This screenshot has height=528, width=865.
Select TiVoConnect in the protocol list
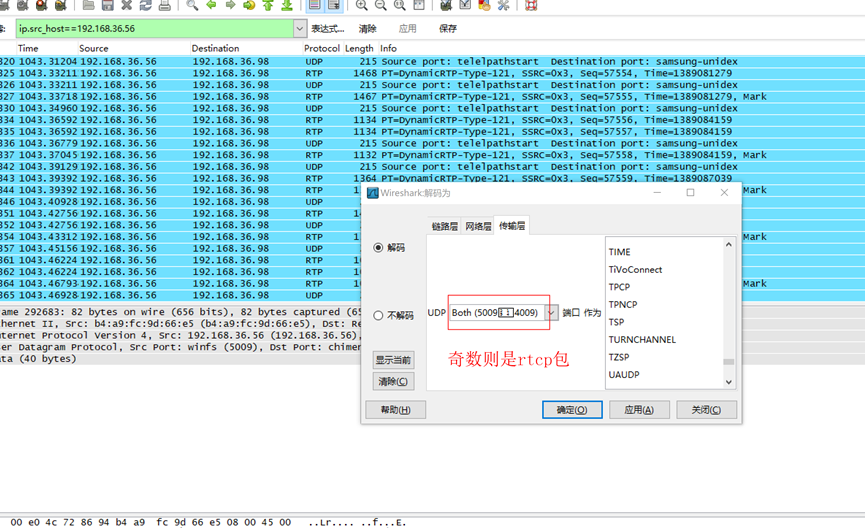click(635, 270)
